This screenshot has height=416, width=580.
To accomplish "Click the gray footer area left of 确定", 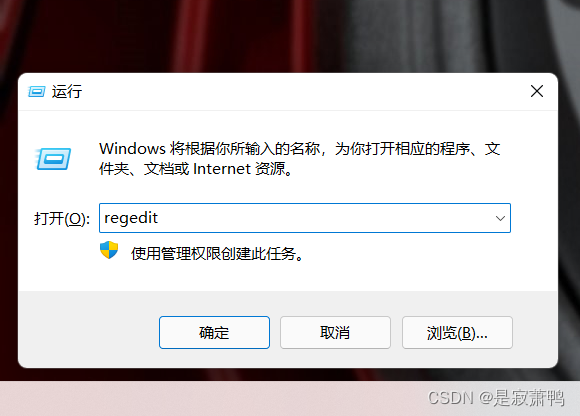I will (89, 329).
